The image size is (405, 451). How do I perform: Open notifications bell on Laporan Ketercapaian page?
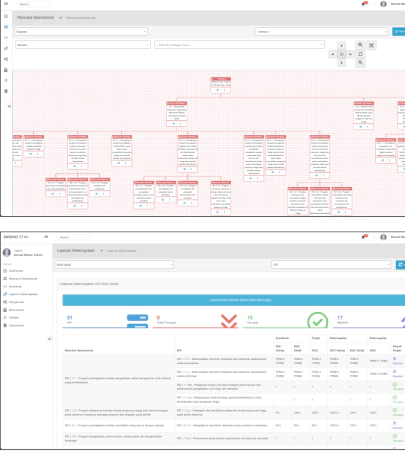[364, 236]
